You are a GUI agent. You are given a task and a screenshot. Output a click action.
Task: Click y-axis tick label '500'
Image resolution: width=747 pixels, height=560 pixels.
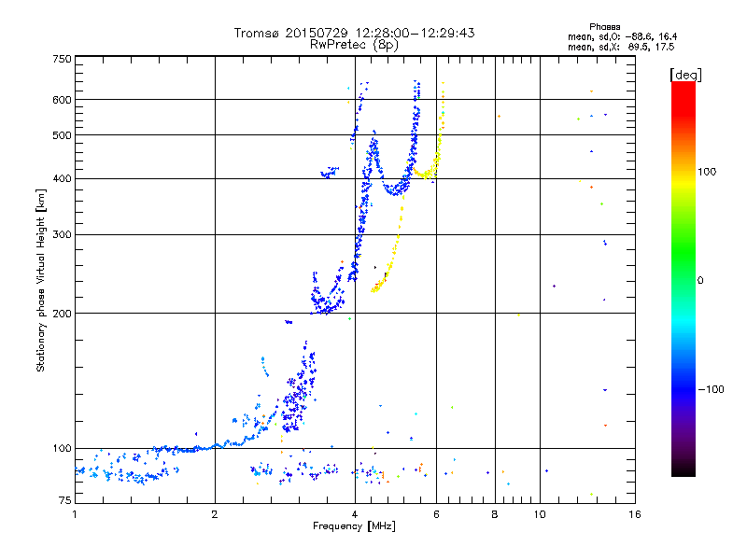(62, 135)
